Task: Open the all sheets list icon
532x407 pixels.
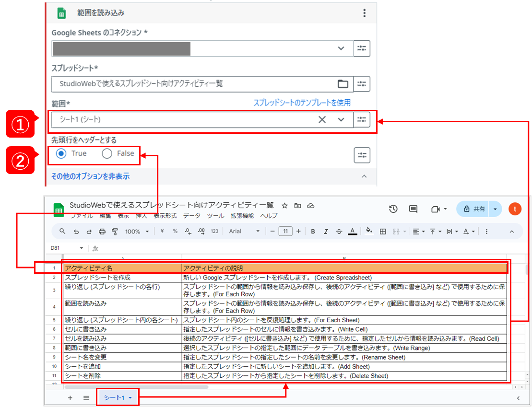Action: [86, 398]
